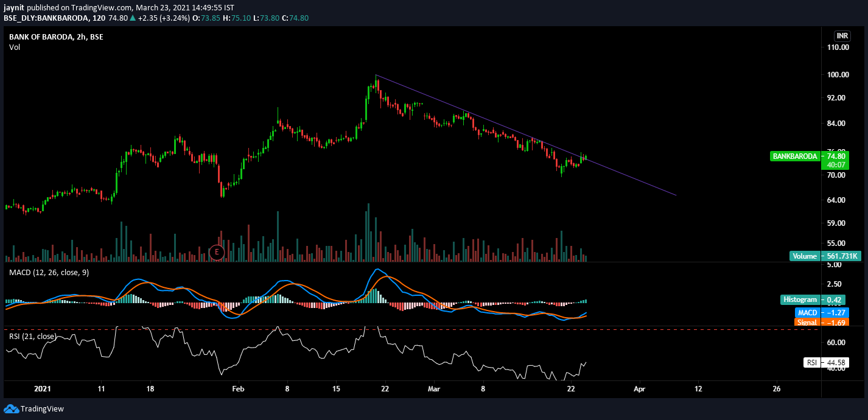Click the 561.731K volume value
This screenshot has height=420, width=868.
842,256
